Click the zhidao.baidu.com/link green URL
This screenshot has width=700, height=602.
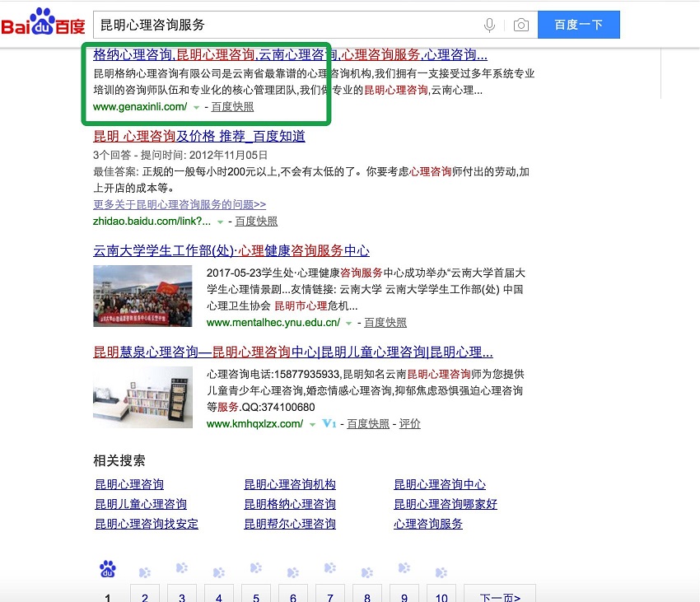point(152,221)
